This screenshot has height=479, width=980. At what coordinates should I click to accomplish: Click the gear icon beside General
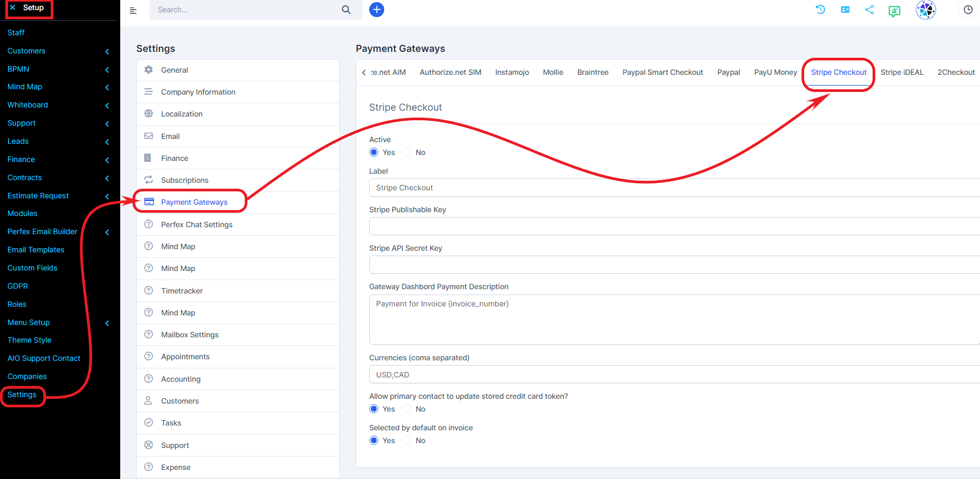click(x=149, y=70)
